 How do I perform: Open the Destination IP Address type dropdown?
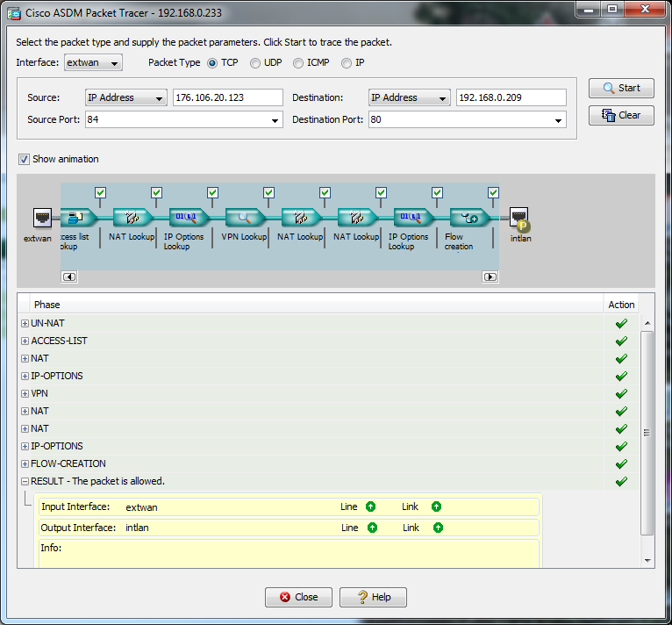click(410, 97)
